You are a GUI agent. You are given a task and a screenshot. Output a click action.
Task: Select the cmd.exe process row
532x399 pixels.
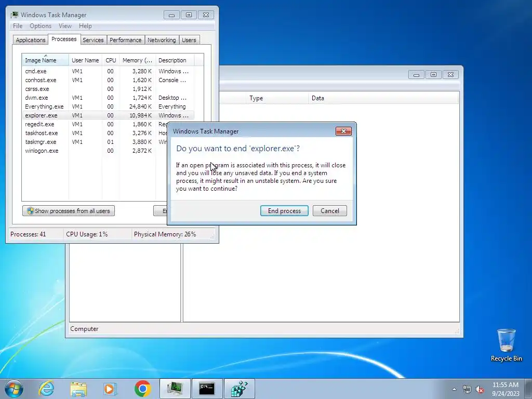coord(108,71)
